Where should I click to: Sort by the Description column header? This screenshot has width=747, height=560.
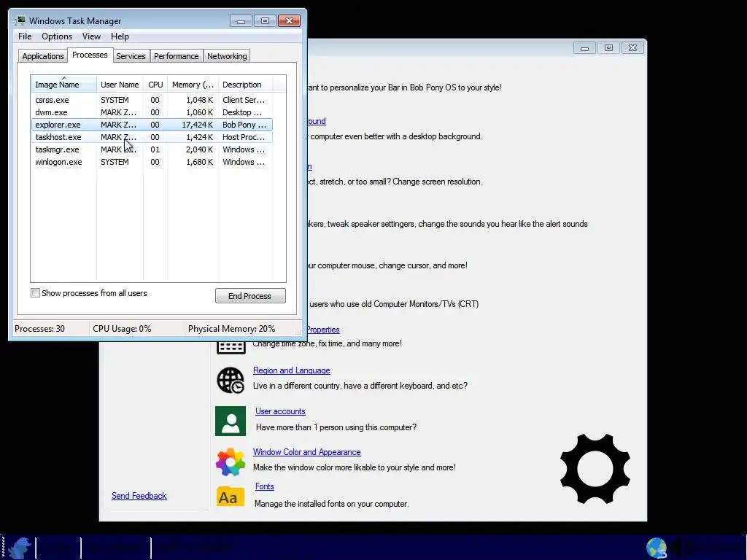(x=245, y=85)
